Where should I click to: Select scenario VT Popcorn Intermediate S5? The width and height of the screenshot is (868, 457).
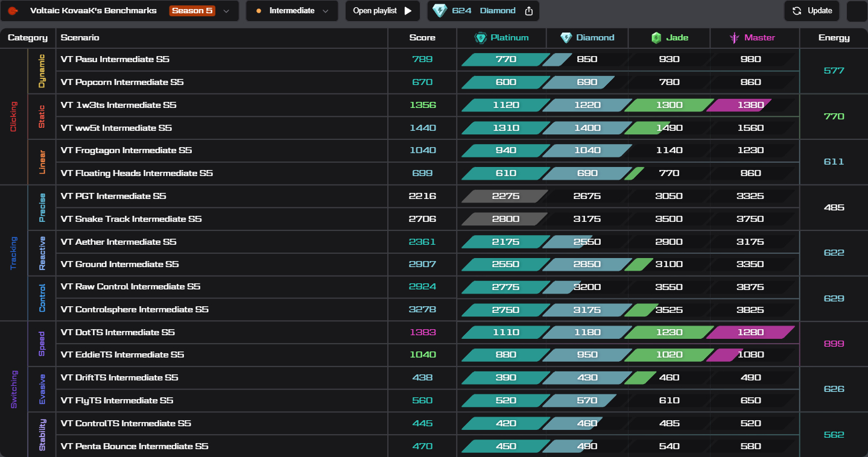coord(122,82)
